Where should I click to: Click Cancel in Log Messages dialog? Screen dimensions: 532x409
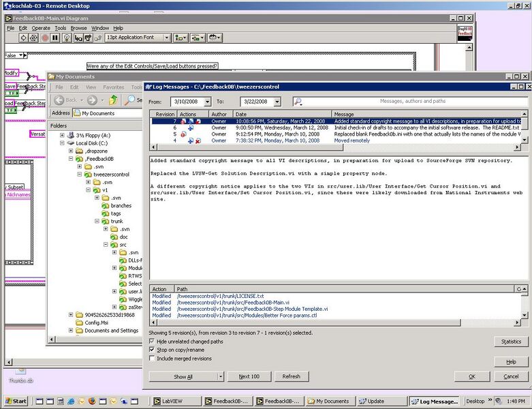511,376
